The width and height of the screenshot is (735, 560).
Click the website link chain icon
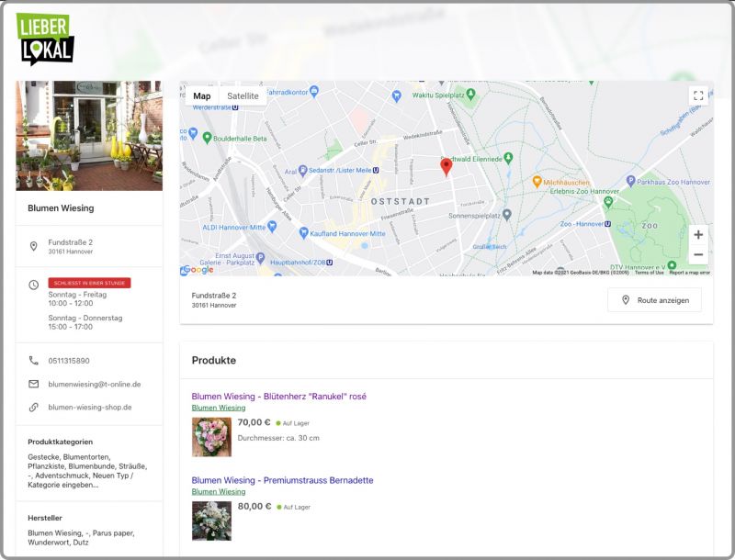pyautogui.click(x=33, y=408)
